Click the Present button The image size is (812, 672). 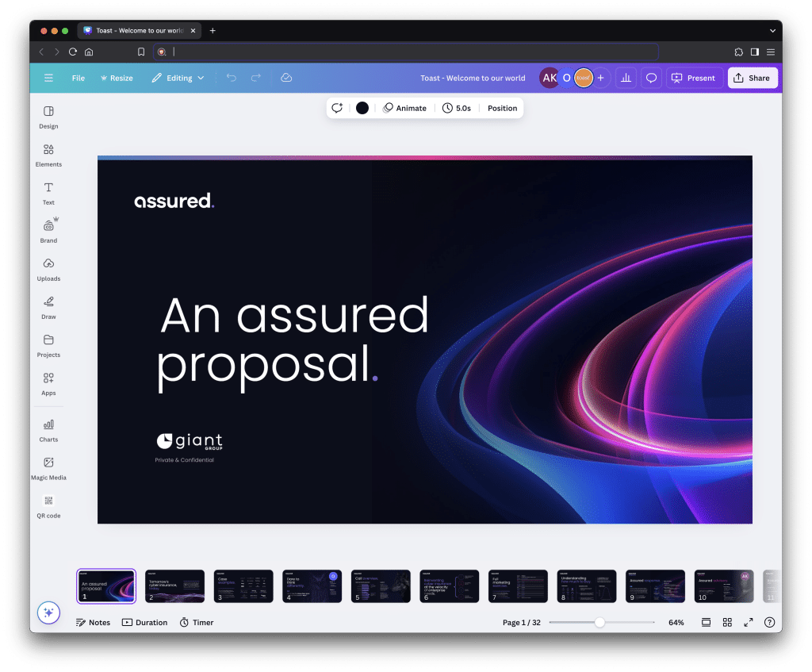(x=693, y=78)
